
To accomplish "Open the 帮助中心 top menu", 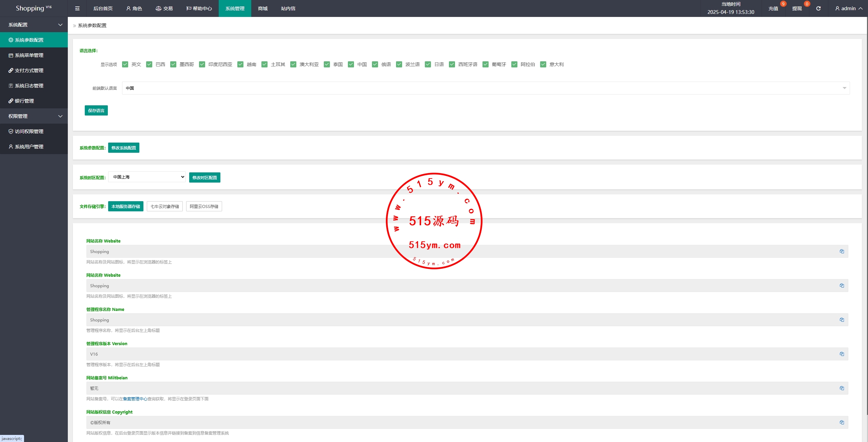I will point(199,8).
